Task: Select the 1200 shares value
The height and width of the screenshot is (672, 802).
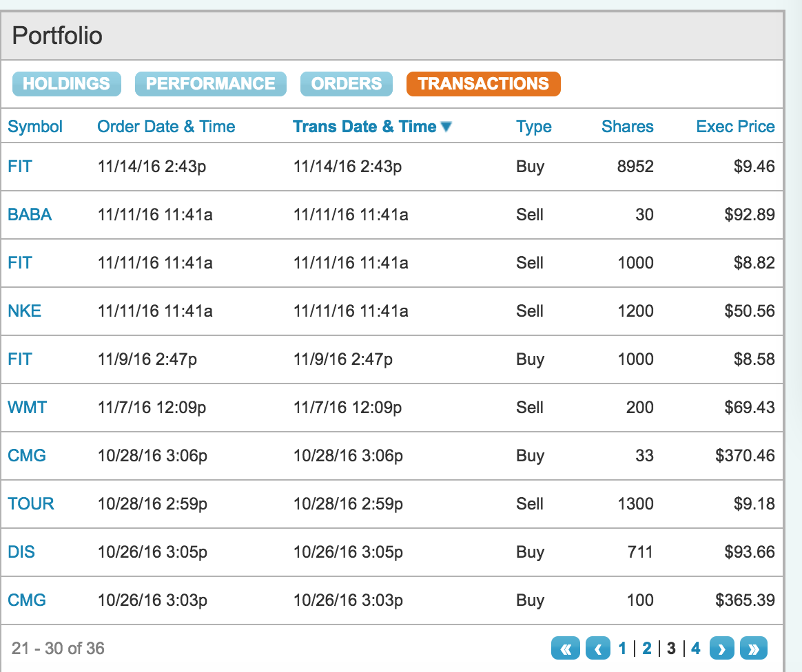Action: pyautogui.click(x=635, y=311)
